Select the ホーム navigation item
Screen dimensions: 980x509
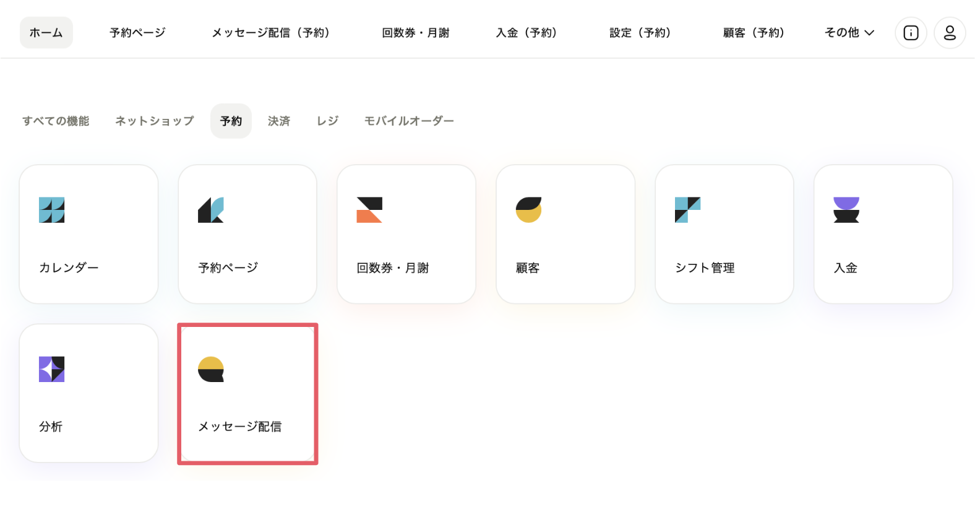click(x=46, y=33)
